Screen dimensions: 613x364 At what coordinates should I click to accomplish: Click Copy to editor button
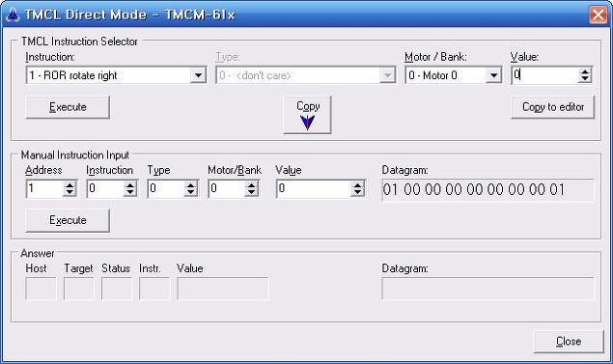pyautogui.click(x=553, y=107)
